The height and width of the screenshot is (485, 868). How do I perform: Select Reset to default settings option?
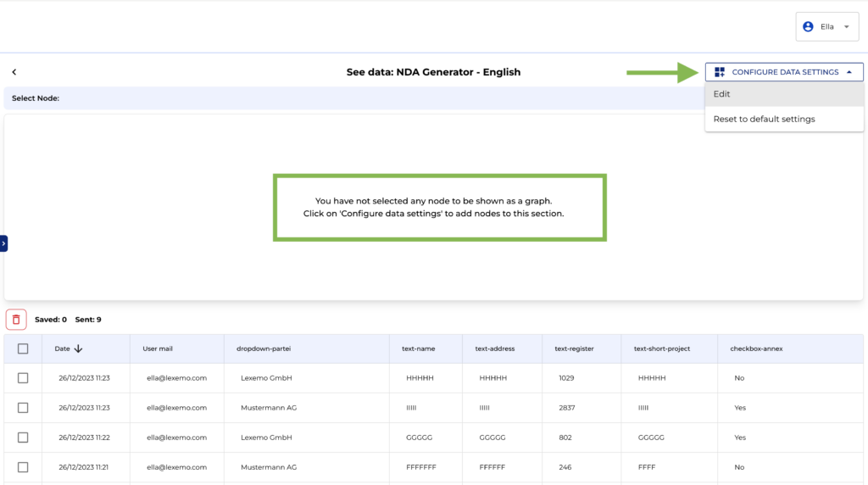pos(764,119)
